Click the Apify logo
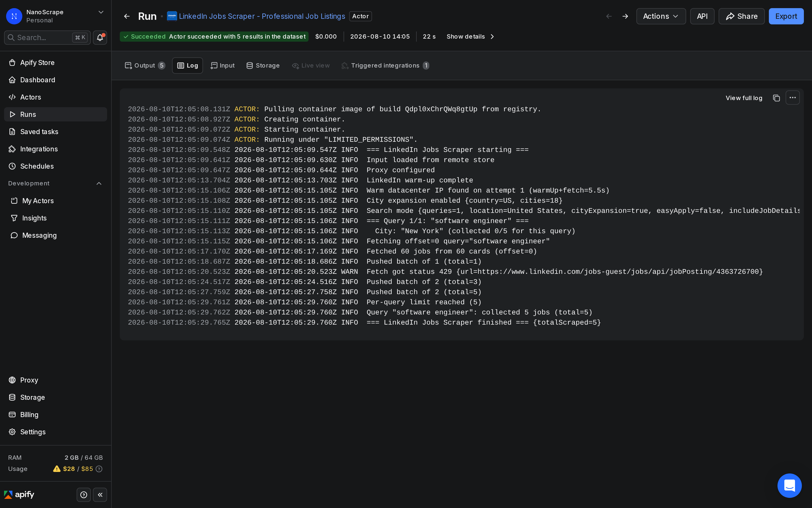 19,495
